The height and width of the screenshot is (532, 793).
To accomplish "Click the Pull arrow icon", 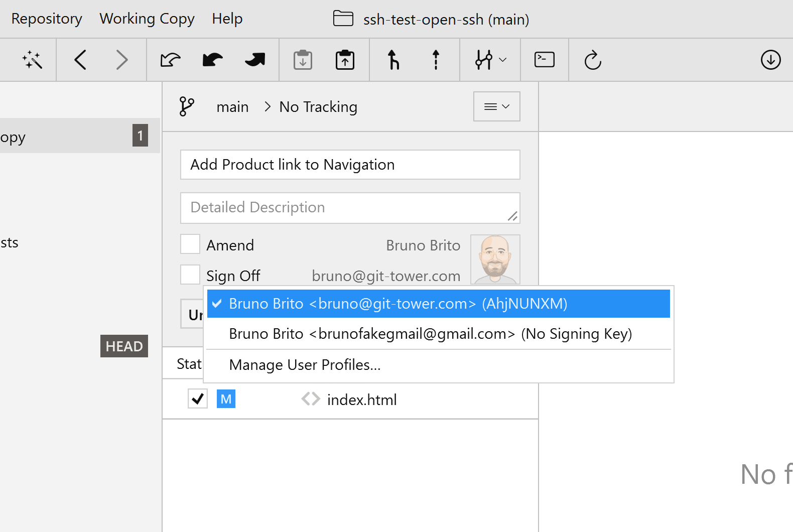I will [x=213, y=60].
